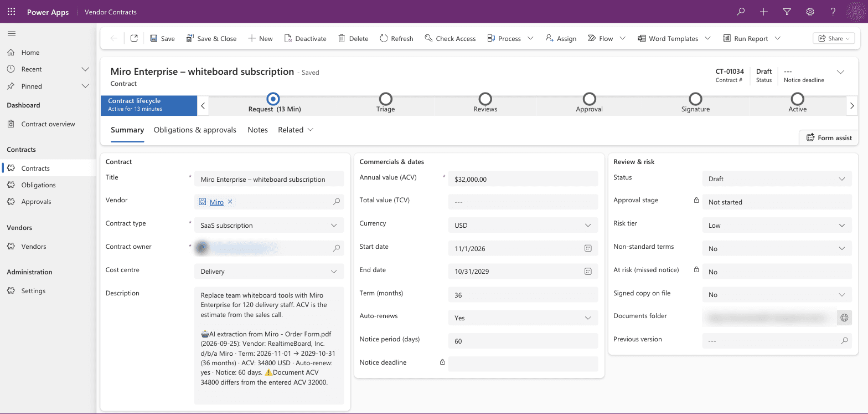Expand the Recent section in sidebar
Screen dimensions: 868x414
tap(85, 69)
